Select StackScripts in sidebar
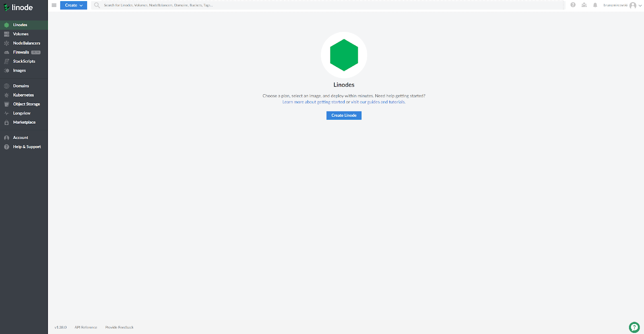The width and height of the screenshot is (644, 334). pos(24,61)
